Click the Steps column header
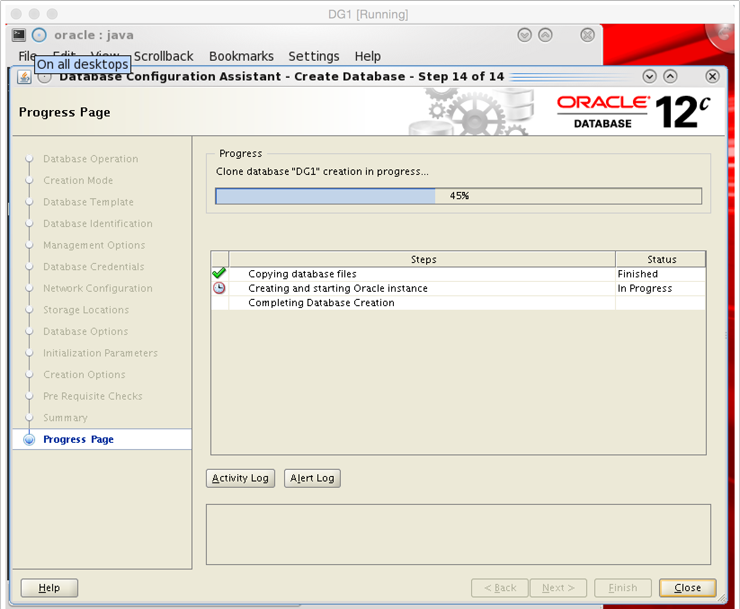The height and width of the screenshot is (609, 740). [422, 259]
